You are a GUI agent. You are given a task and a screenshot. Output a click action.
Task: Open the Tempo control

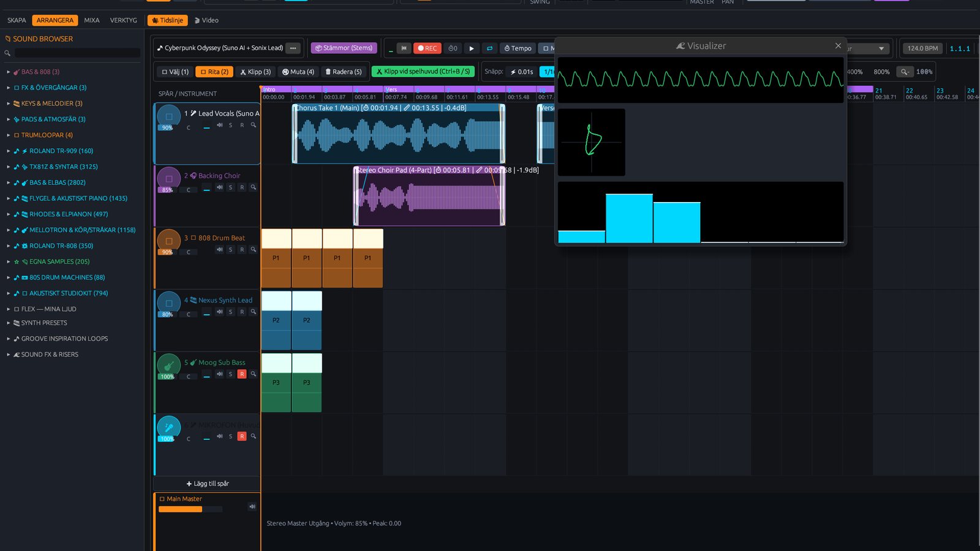pos(518,48)
